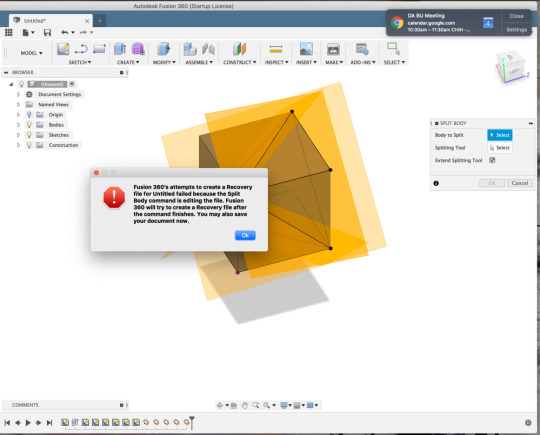
Task: Select the Insert image icon
Action: coord(306,49)
